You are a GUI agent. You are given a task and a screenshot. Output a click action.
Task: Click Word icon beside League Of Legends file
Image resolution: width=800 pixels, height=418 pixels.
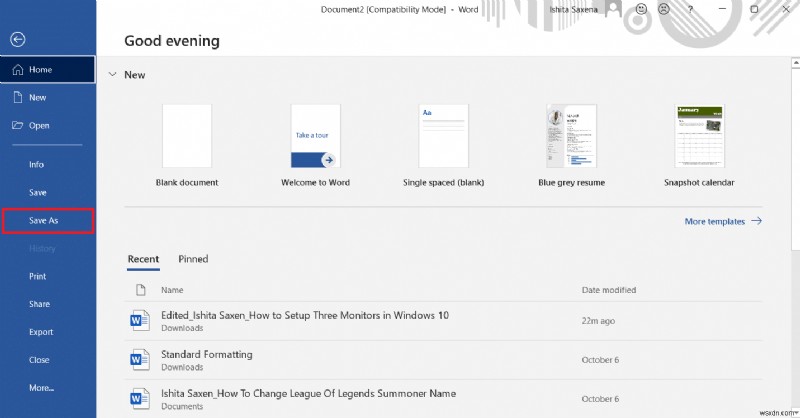coord(140,399)
